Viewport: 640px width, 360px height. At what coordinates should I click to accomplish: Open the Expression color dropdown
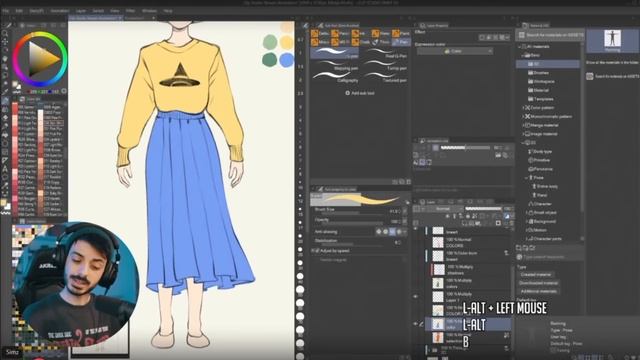pyautogui.click(x=455, y=51)
